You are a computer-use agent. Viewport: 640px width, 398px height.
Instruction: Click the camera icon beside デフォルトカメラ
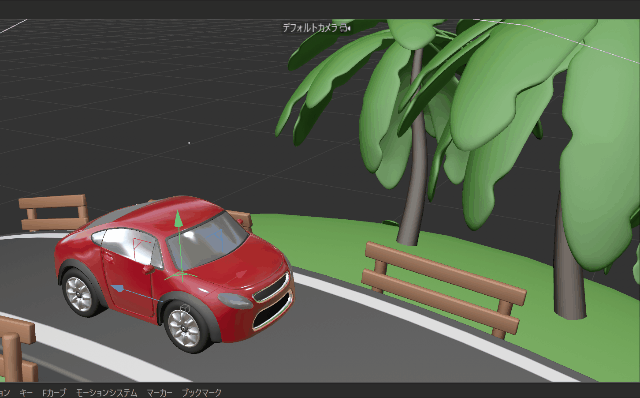click(345, 28)
